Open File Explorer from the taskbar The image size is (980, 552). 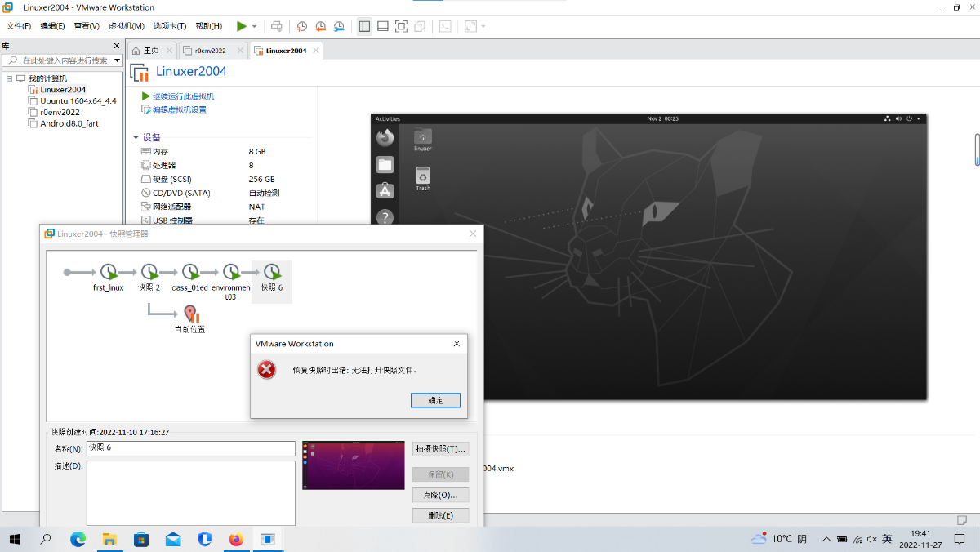pos(109,539)
